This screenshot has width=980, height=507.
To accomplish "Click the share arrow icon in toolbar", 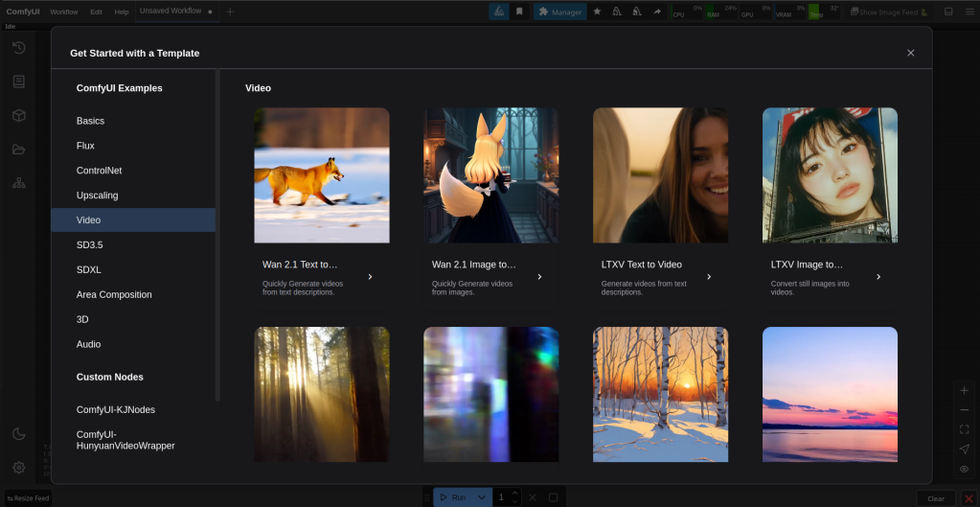I will pyautogui.click(x=657, y=12).
